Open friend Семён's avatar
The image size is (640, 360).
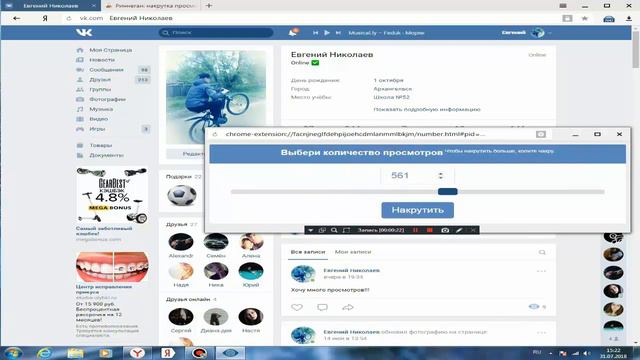pyautogui.click(x=216, y=242)
